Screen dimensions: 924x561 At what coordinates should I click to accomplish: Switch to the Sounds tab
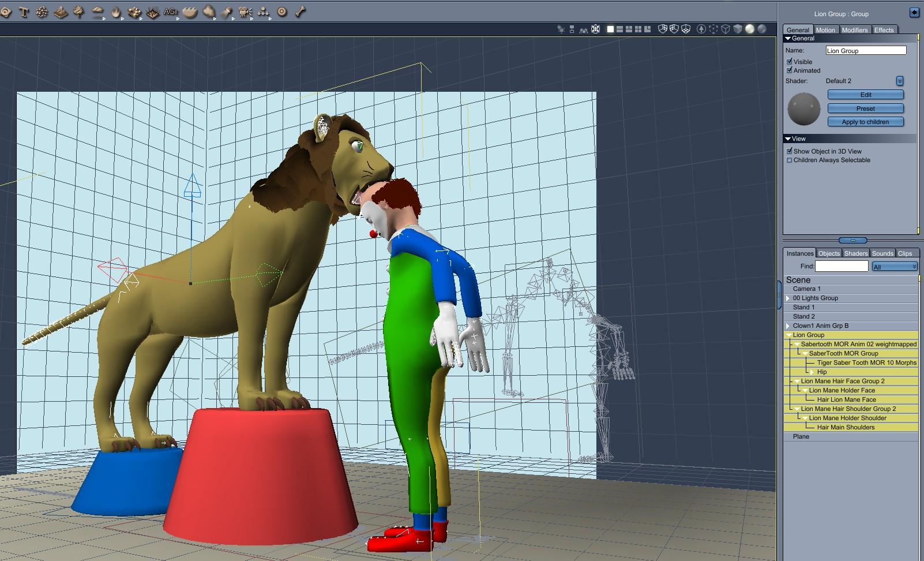point(882,253)
